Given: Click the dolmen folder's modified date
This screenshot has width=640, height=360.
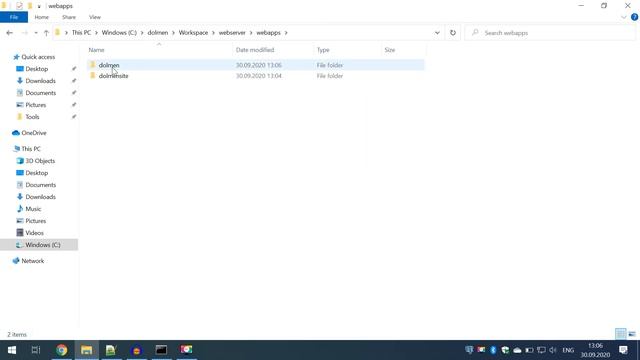Looking at the screenshot, I should 259,65.
